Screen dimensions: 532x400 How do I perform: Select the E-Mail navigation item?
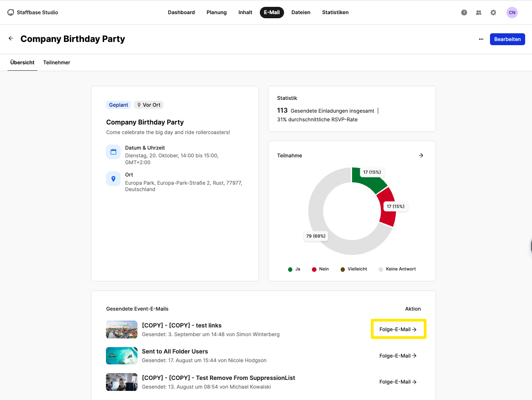[272, 12]
